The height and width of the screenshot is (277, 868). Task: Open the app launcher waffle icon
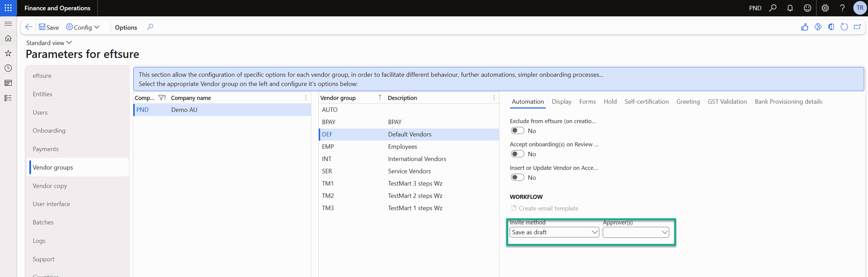click(x=8, y=8)
